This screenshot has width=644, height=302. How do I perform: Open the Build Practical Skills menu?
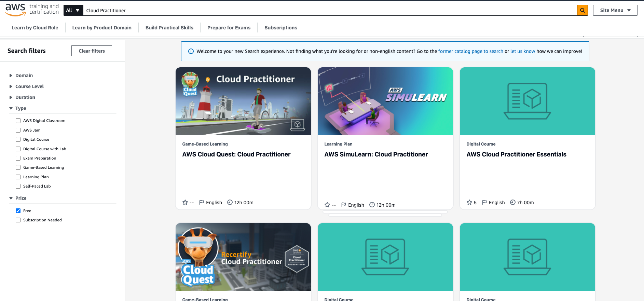pos(169,28)
